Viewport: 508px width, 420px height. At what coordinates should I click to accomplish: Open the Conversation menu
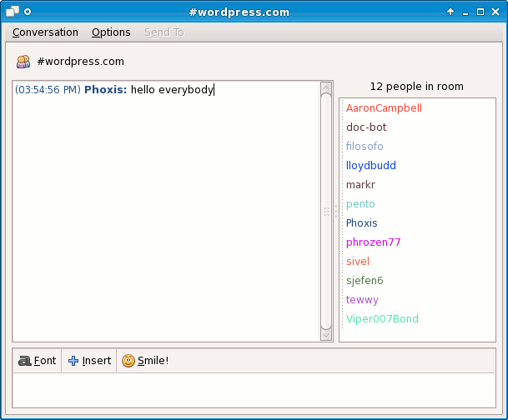pyautogui.click(x=45, y=32)
